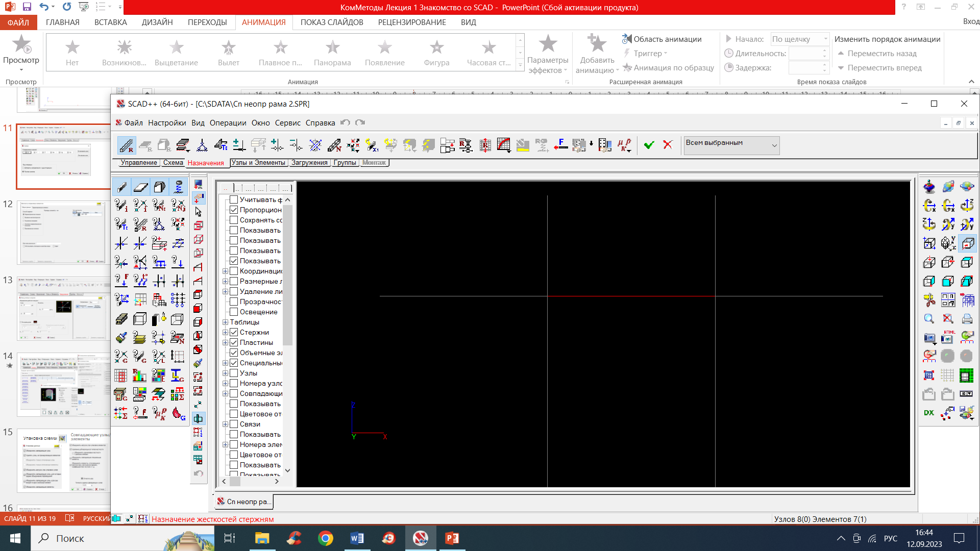980x551 pixels.
Task: Expand the 'Номера узло' tree node
Action: [225, 383]
